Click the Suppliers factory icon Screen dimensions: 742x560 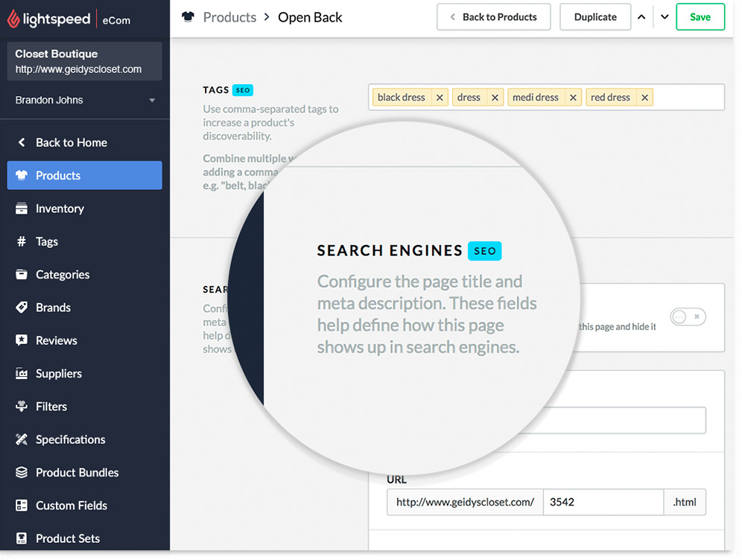[x=22, y=373]
